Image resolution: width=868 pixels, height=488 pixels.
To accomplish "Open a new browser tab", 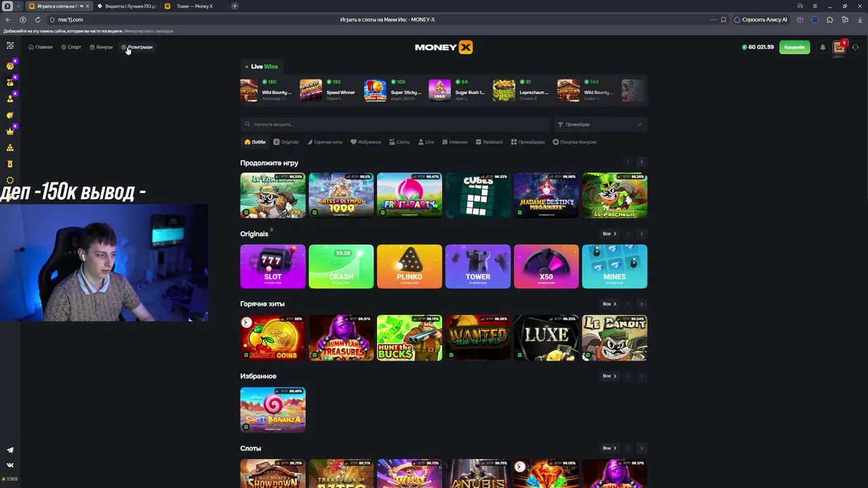I will [235, 6].
